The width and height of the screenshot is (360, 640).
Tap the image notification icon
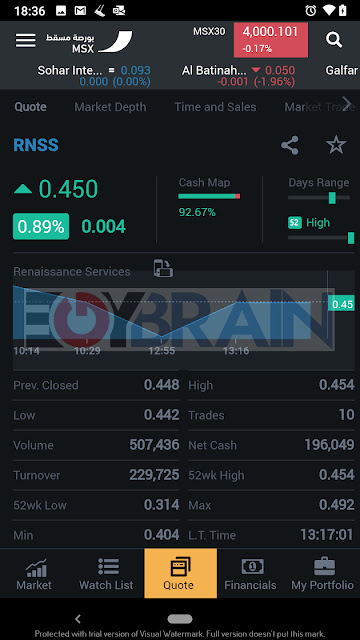[61, 11]
